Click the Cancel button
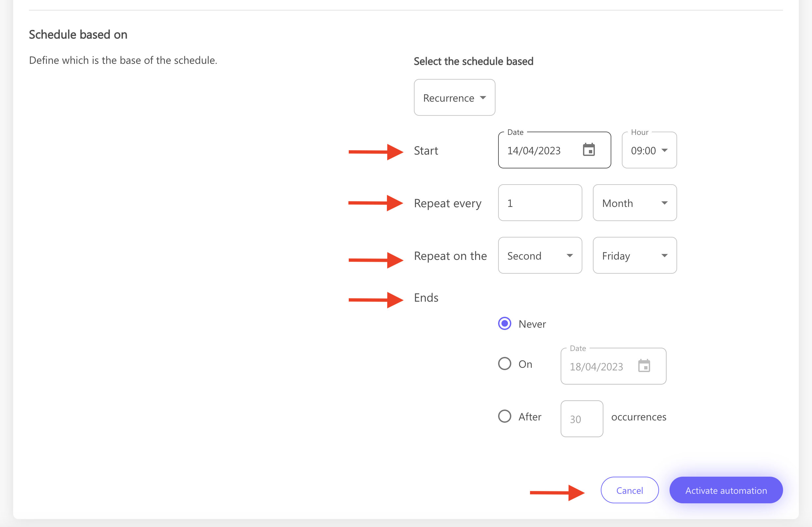The height and width of the screenshot is (527, 812). (630, 490)
